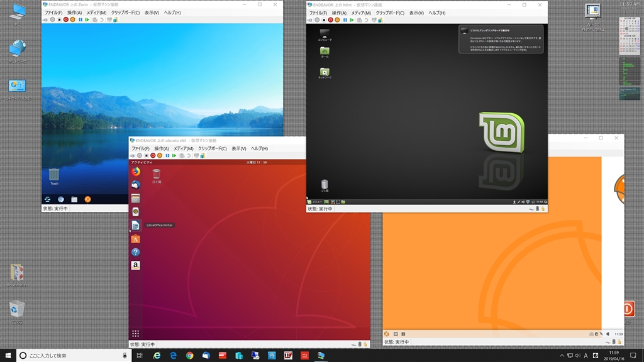644x362 pixels.
Task: Expand クリップボード(C) menu in Ubuntu VM window
Action: tap(213, 148)
